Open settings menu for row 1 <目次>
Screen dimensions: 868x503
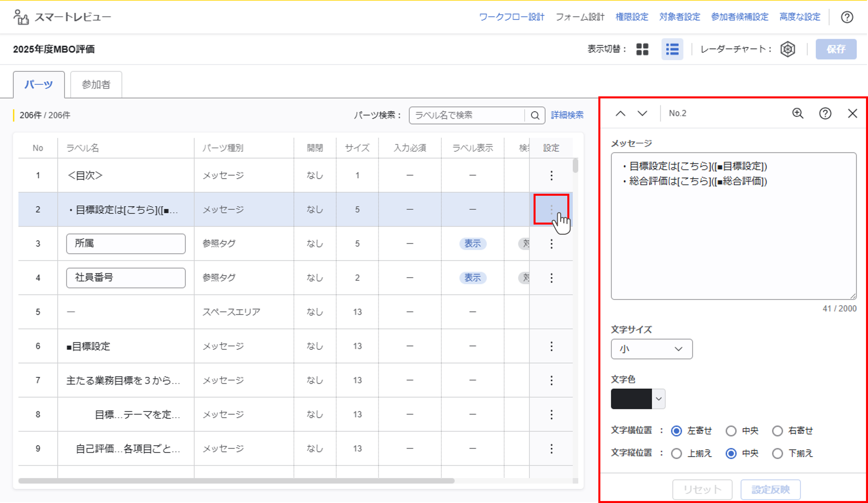pos(551,175)
